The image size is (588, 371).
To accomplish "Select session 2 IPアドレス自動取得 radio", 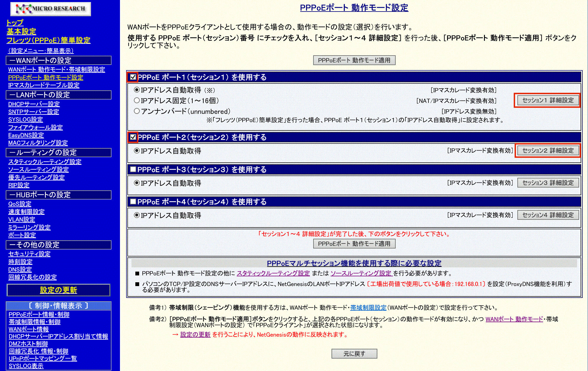I will [x=137, y=151].
